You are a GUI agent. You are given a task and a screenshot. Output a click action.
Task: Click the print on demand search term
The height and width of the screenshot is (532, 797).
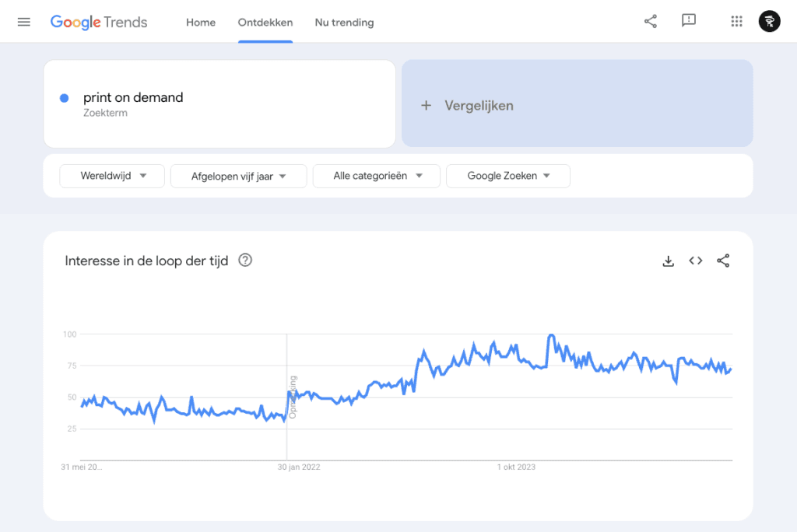point(133,98)
